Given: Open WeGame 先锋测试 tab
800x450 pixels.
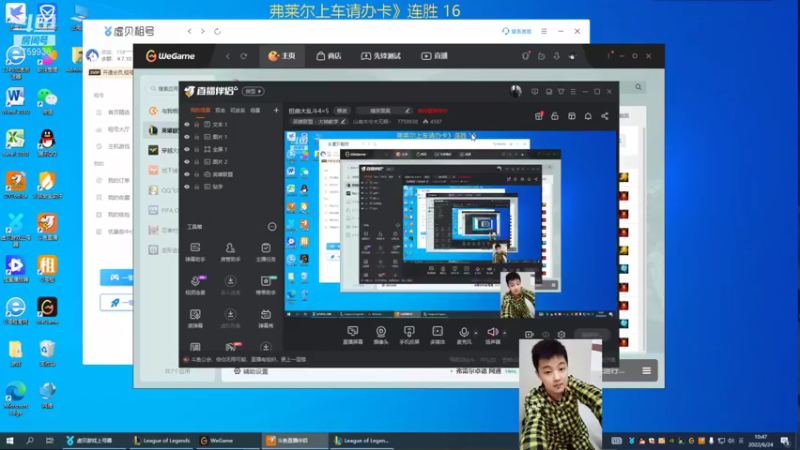Looking at the screenshot, I should pos(381,56).
